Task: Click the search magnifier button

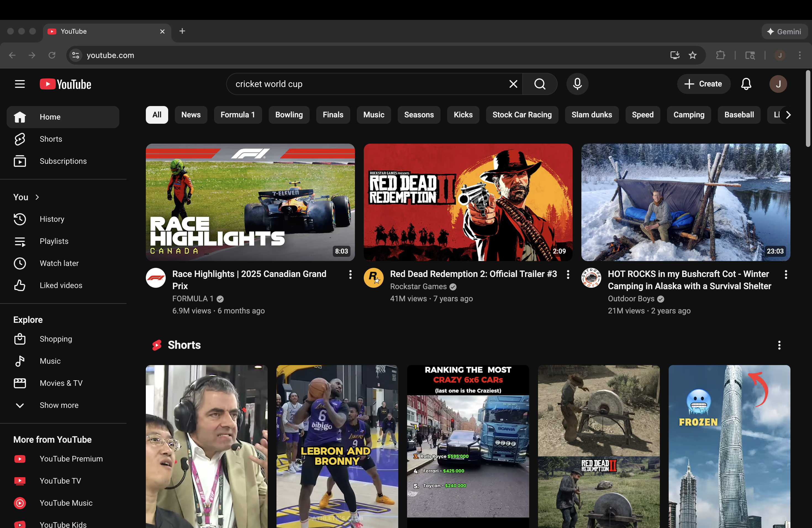Action: coord(540,84)
